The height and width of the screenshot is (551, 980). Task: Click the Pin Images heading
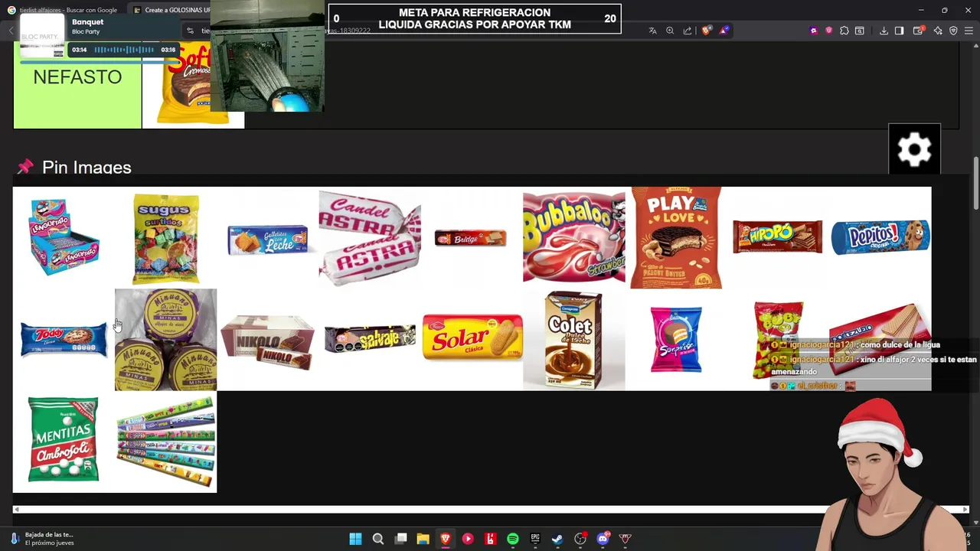[87, 168]
